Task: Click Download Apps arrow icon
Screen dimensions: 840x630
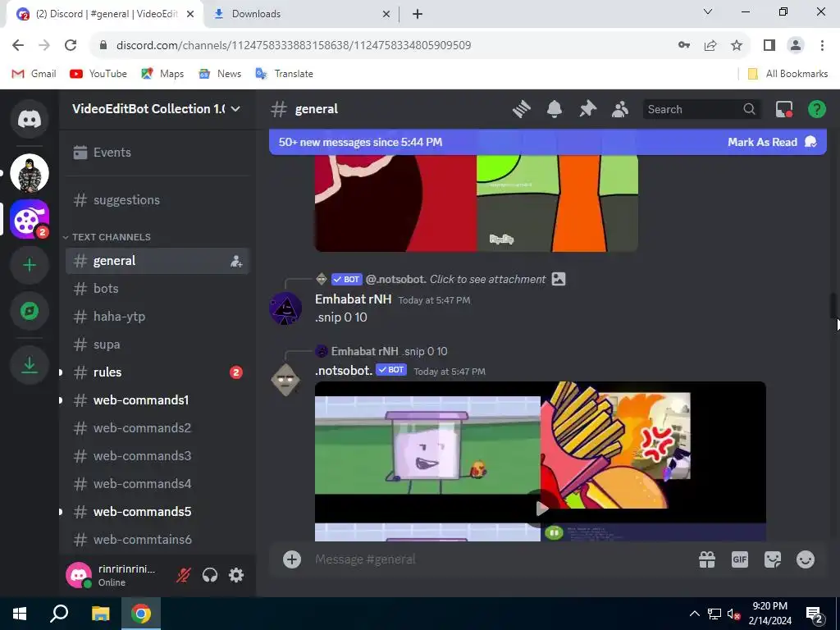Action: [x=30, y=365]
